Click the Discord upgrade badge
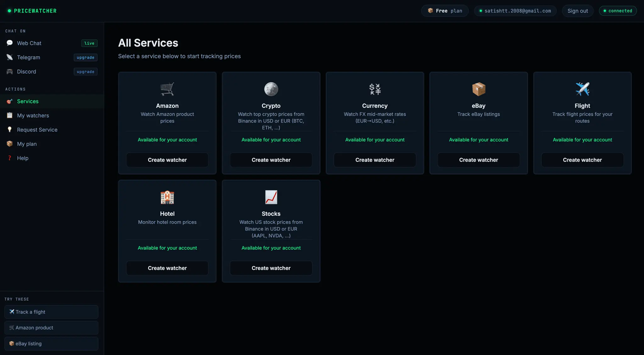 click(86, 72)
